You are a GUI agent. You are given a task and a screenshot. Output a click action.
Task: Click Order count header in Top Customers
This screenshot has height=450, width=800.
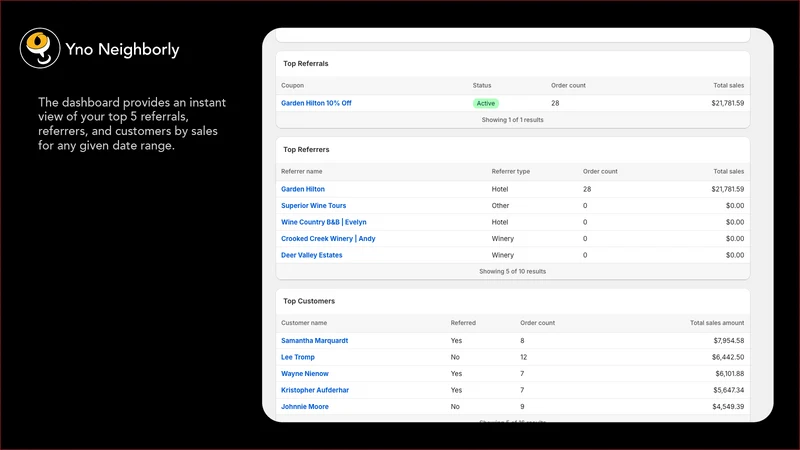pyautogui.click(x=537, y=323)
